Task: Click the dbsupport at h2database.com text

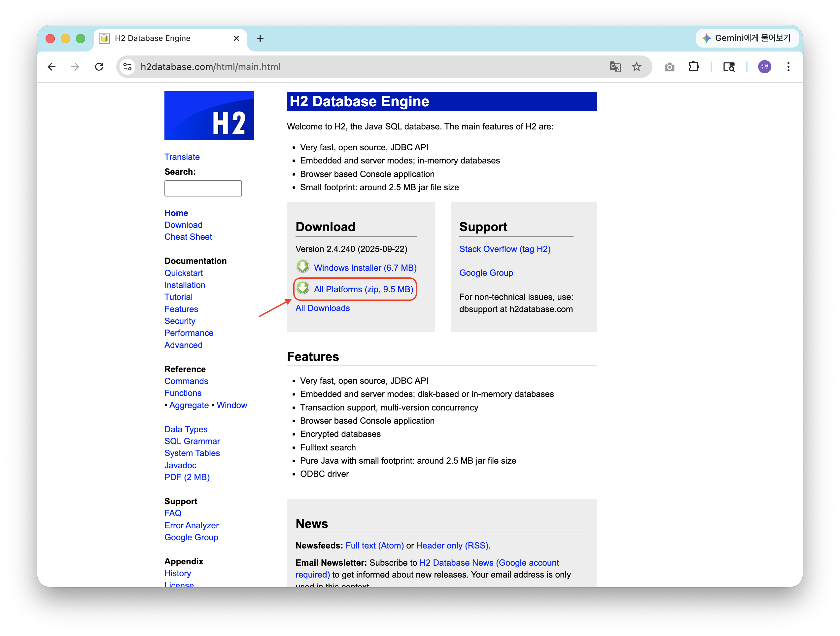Action: click(x=516, y=309)
